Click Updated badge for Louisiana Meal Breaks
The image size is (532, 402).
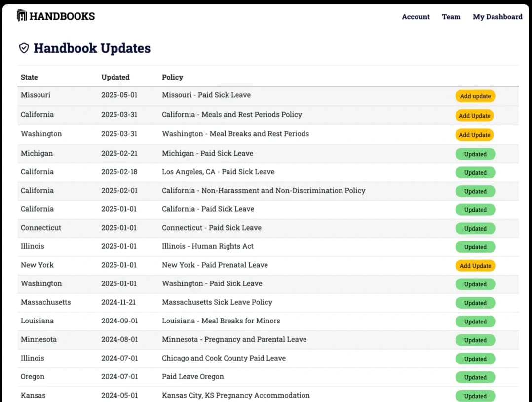[x=475, y=322]
